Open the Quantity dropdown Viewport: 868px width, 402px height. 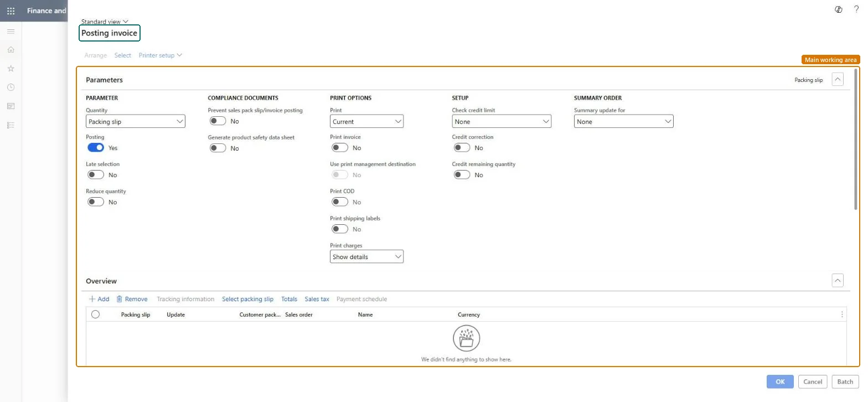[x=136, y=121]
